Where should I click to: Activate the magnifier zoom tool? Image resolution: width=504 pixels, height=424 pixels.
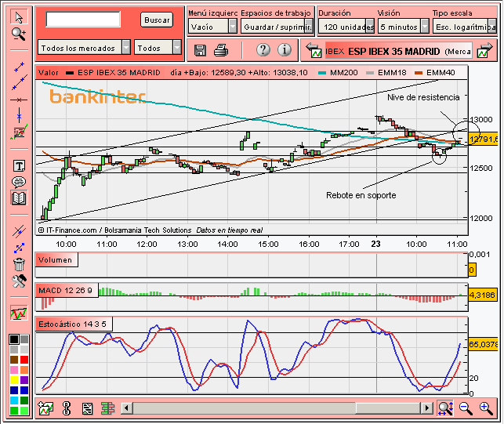point(19,34)
